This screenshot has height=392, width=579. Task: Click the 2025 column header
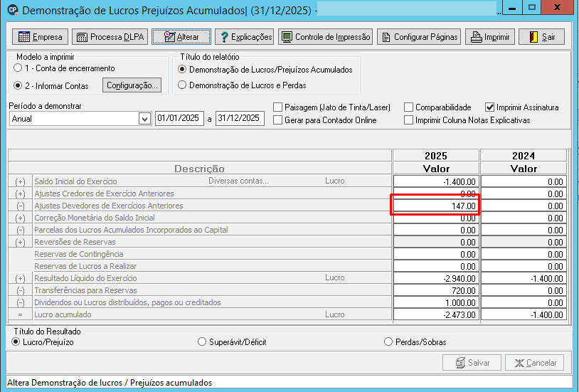coord(436,156)
